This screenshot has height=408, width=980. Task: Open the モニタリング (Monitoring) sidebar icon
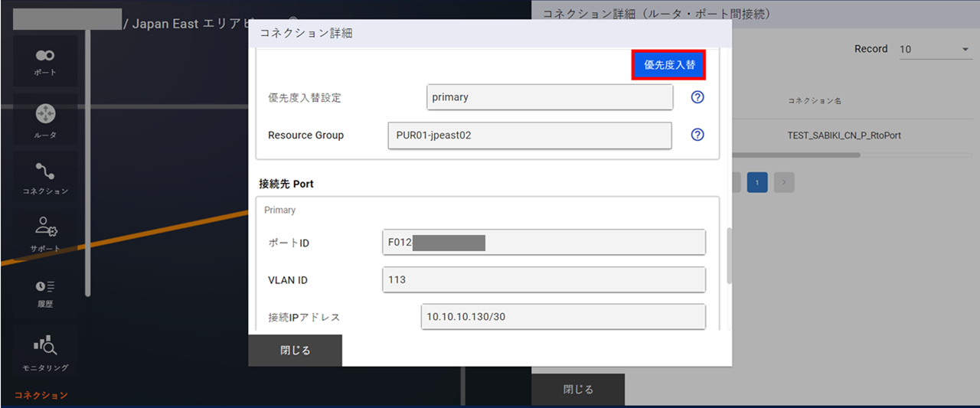pos(45,352)
